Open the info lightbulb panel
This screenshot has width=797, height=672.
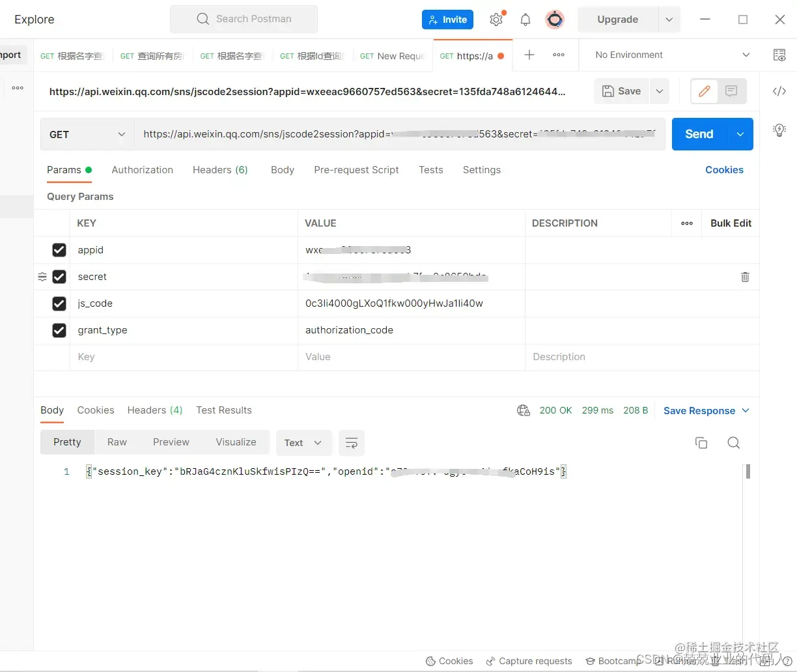(779, 130)
